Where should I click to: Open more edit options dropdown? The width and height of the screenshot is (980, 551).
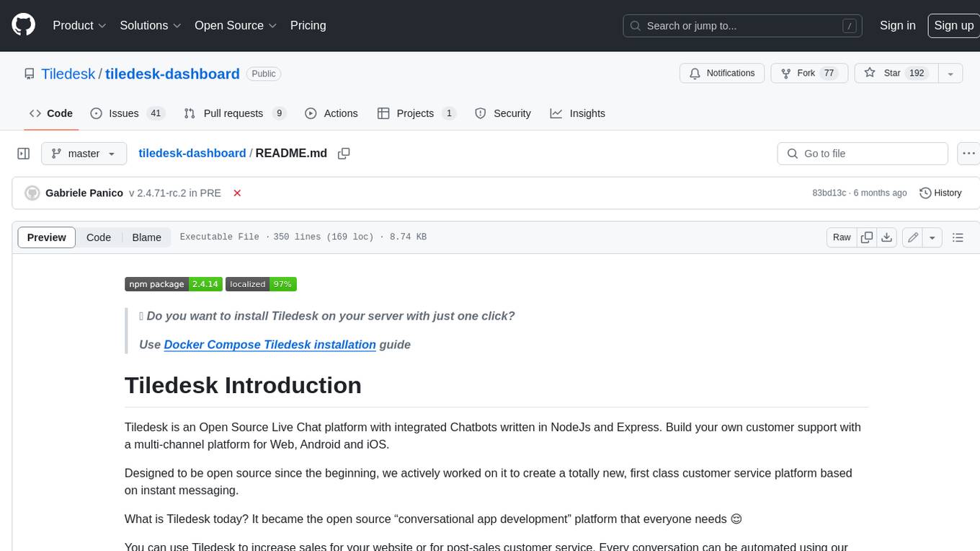pos(932,237)
